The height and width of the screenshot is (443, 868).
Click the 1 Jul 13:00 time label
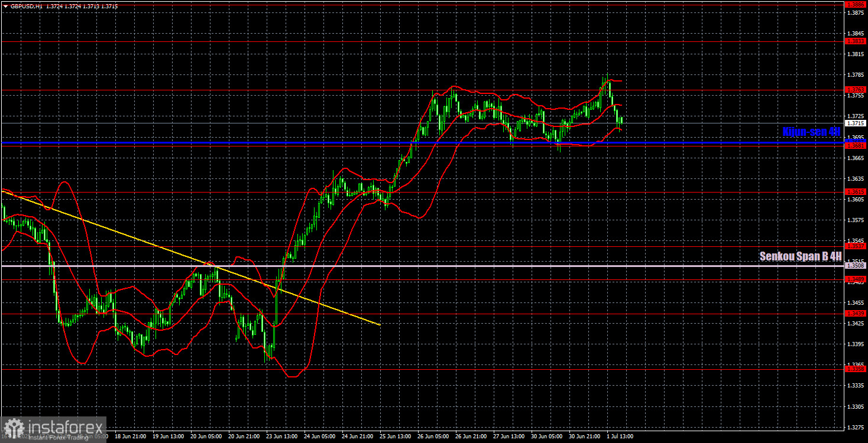coord(620,437)
